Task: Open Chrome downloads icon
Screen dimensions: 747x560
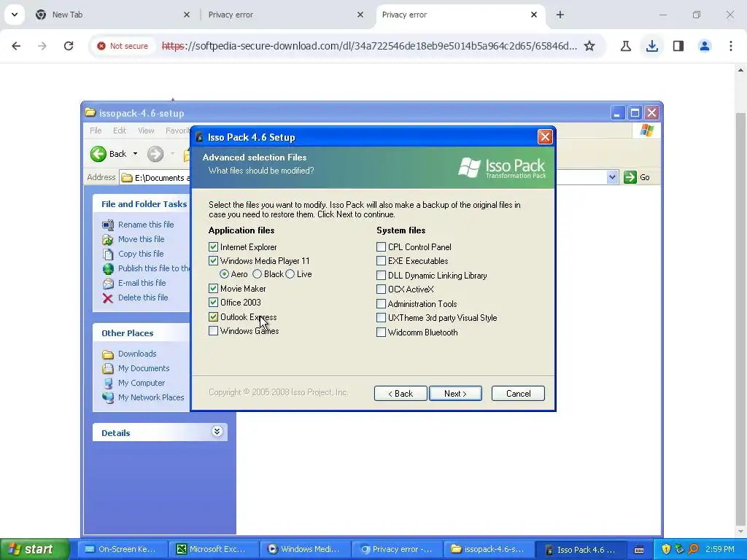Action: (x=652, y=46)
